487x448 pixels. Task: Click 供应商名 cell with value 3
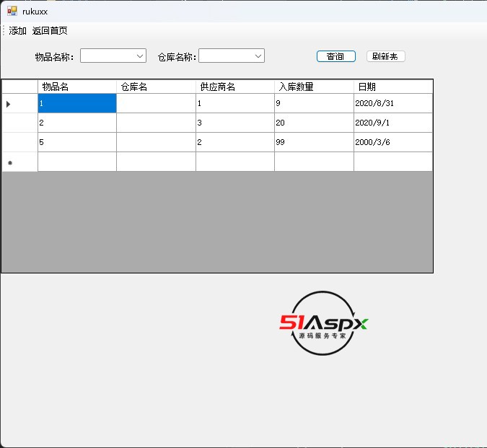click(235, 123)
